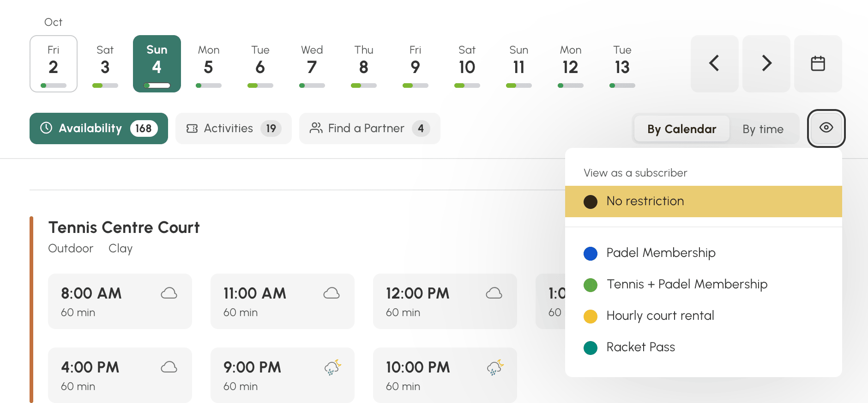Advance dates with right chevron arrow
Screen dimensions: 868x403
766,63
